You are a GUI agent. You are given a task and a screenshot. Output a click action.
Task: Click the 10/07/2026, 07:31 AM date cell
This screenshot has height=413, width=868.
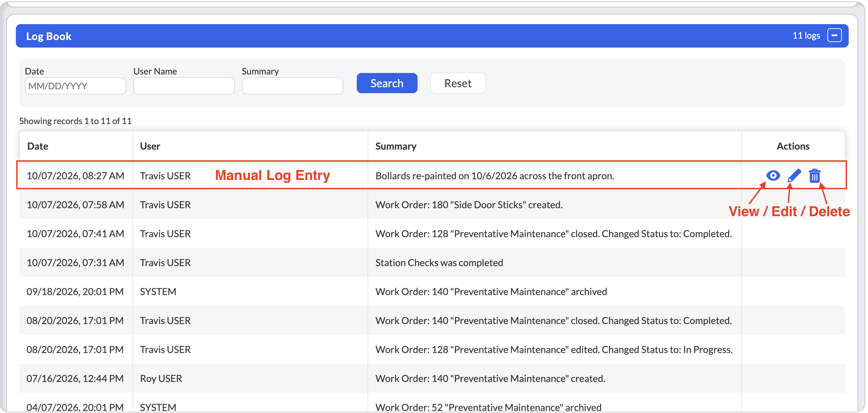pos(75,263)
